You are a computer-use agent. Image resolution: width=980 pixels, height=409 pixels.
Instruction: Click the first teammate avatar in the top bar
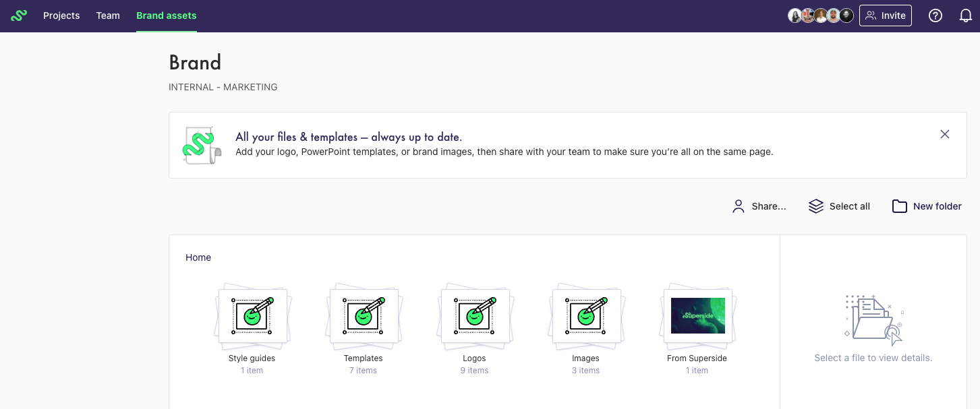click(x=795, y=15)
